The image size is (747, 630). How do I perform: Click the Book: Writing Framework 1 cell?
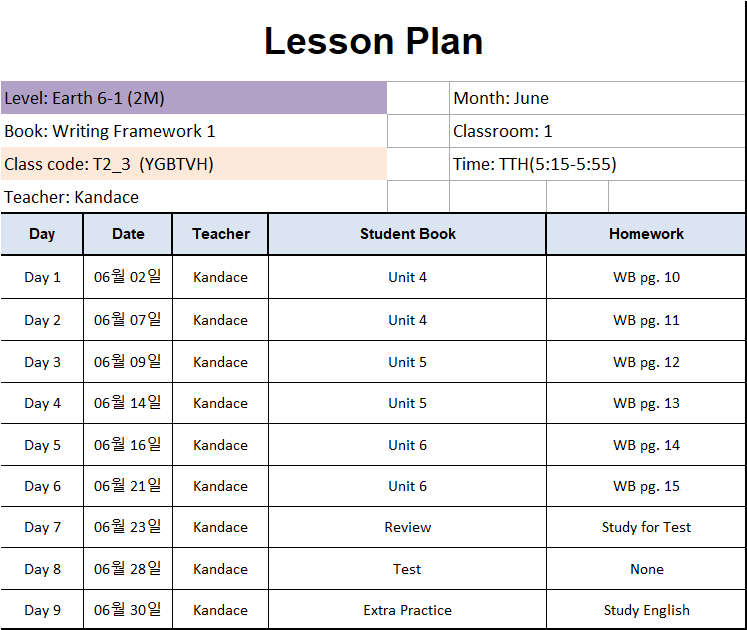pos(194,131)
